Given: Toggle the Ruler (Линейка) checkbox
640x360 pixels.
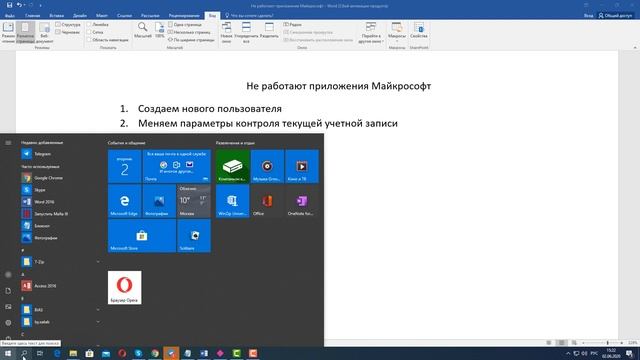Looking at the screenshot, I should [x=98, y=24].
